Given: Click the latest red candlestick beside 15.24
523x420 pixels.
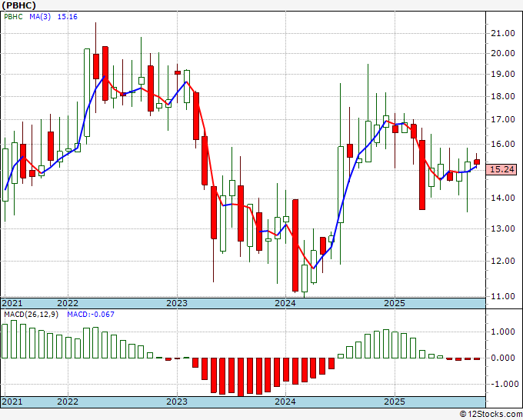Looking at the screenshot, I should [x=477, y=162].
